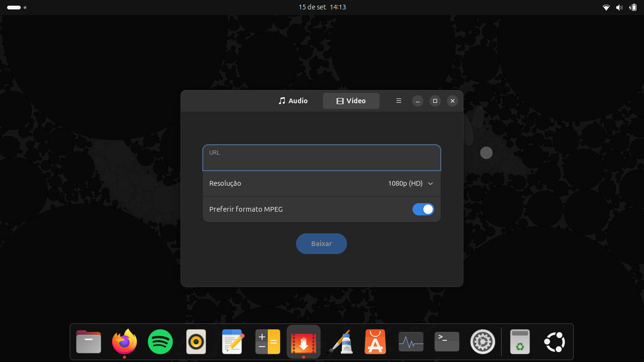Launch the Calculator app
The image size is (644, 362).
coord(268,342)
